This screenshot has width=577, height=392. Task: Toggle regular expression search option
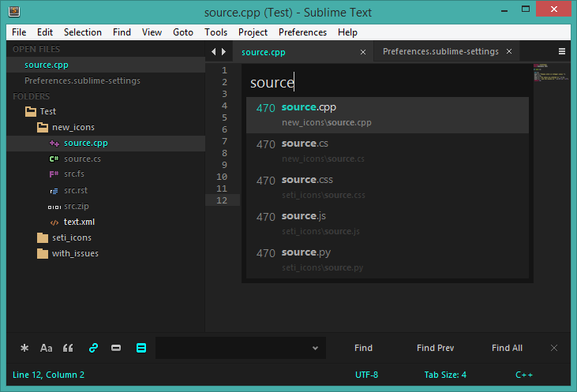[24, 348]
